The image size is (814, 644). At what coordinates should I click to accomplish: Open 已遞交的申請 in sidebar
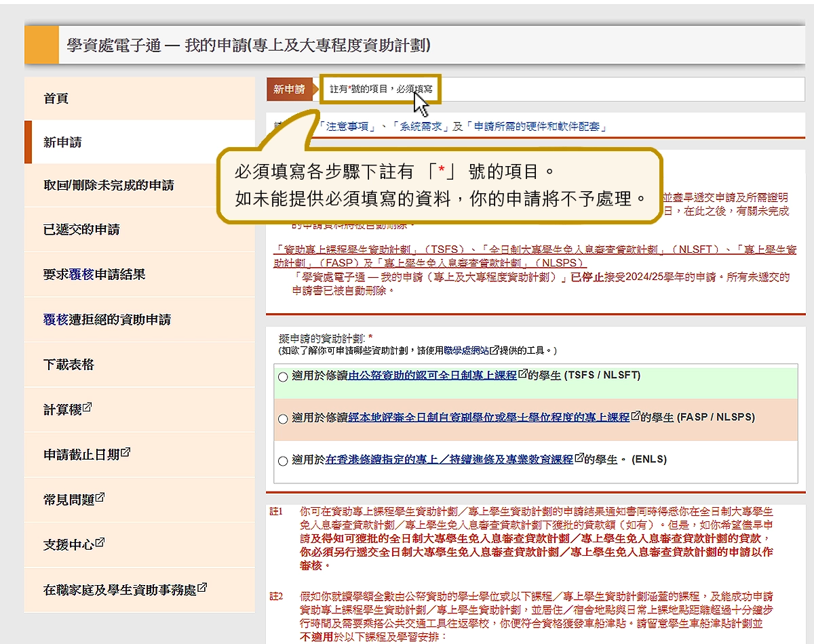[x=81, y=230]
